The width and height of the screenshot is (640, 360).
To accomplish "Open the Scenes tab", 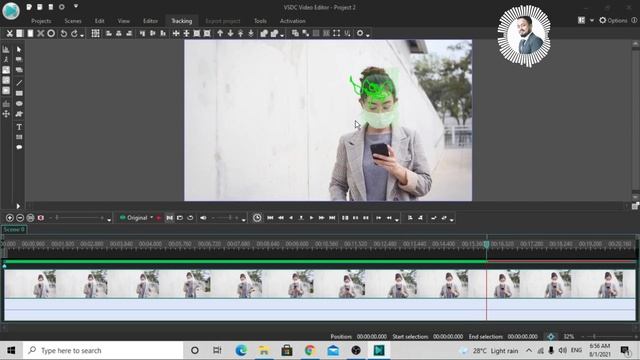I will coord(73,21).
